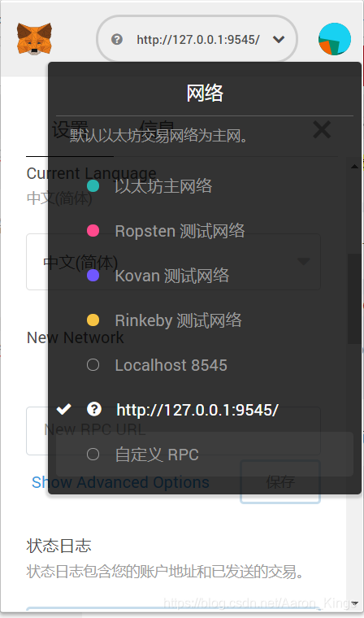The image size is (364, 618).
Task: Click the purple dot for Kovan
Action: (93, 276)
